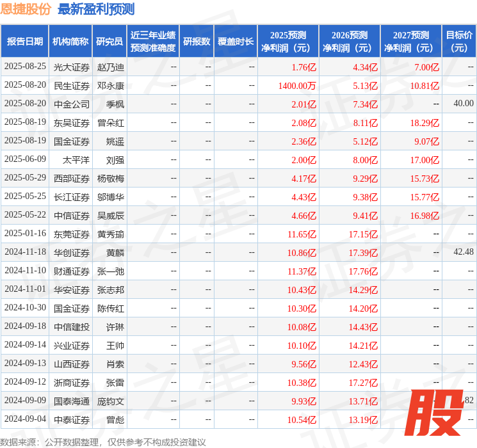Select the 2027预测净利润 column header
The width and height of the screenshot is (477, 448).
tap(410, 42)
